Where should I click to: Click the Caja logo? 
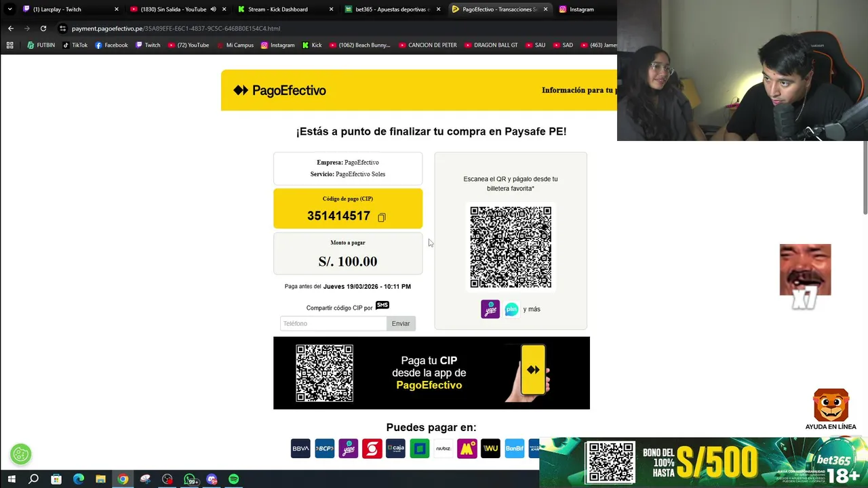tap(395, 449)
